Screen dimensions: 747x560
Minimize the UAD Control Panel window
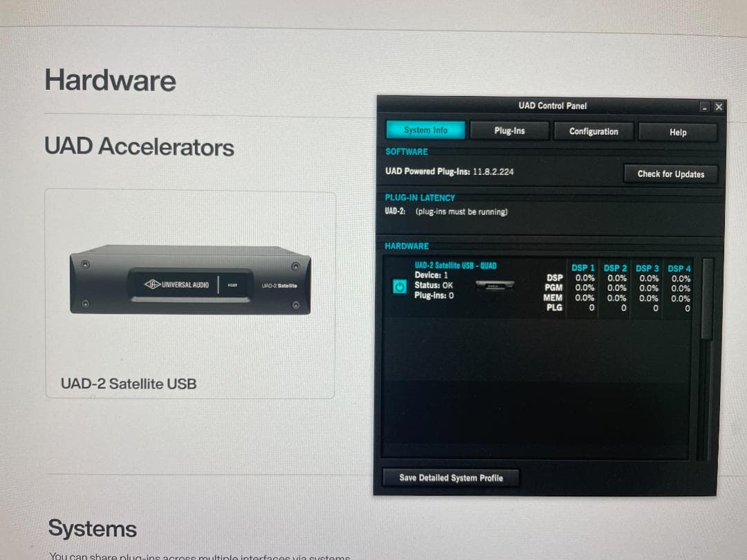tap(705, 107)
